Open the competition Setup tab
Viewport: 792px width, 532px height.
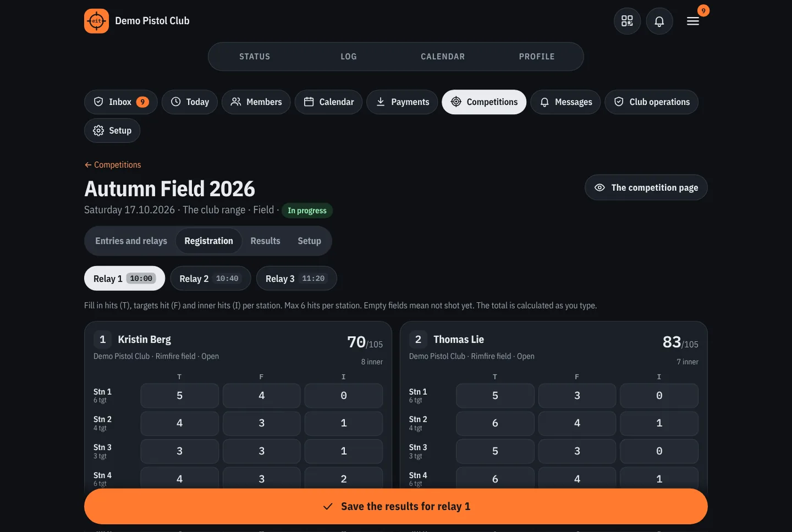[x=309, y=241]
